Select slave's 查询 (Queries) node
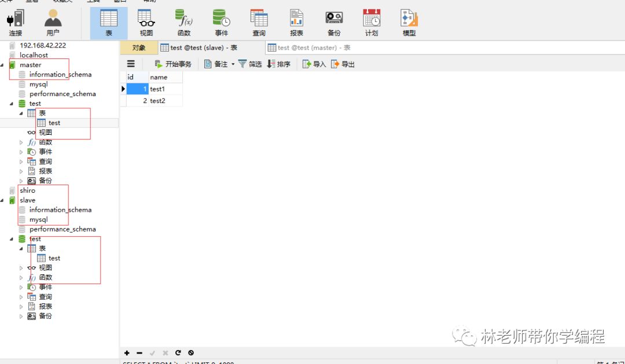Image resolution: width=625 pixels, height=364 pixels. 46,297
